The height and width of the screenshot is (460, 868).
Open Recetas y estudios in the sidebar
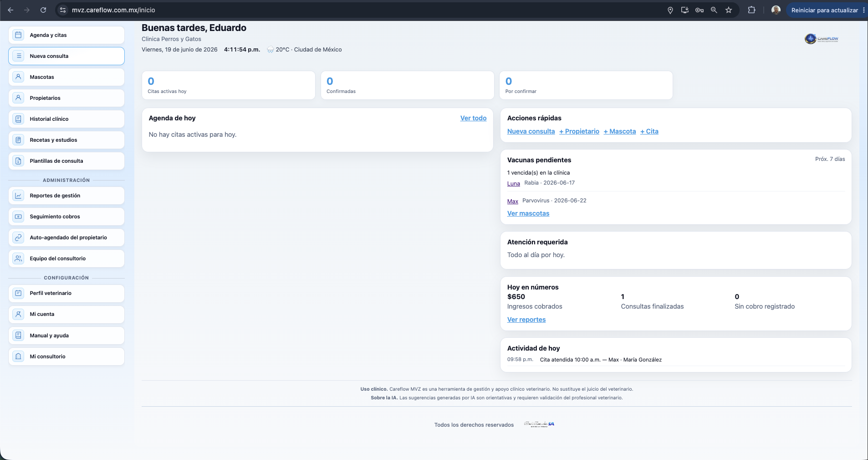coord(66,140)
